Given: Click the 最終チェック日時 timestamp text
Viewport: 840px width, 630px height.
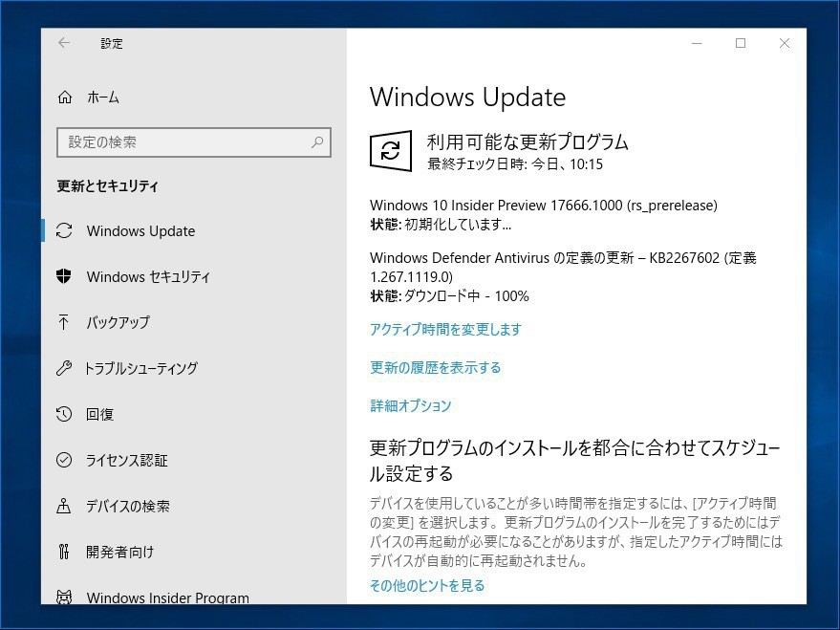Looking at the screenshot, I should (515, 163).
